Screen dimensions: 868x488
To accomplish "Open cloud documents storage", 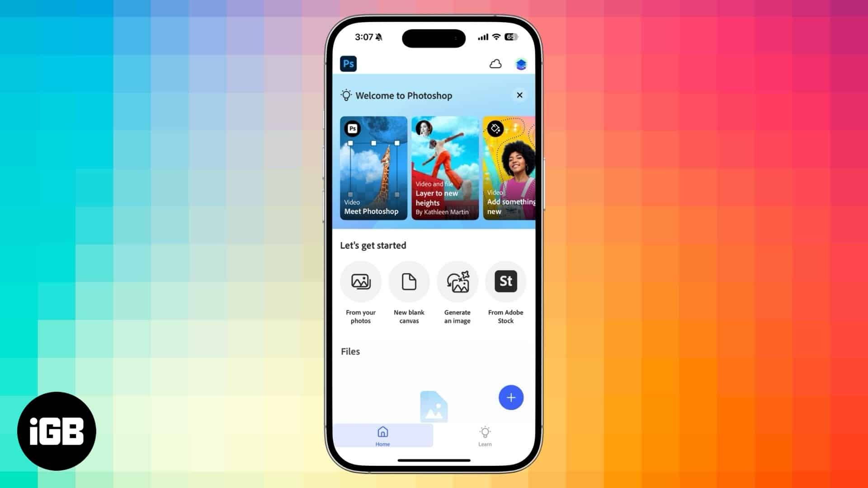I will (x=495, y=64).
